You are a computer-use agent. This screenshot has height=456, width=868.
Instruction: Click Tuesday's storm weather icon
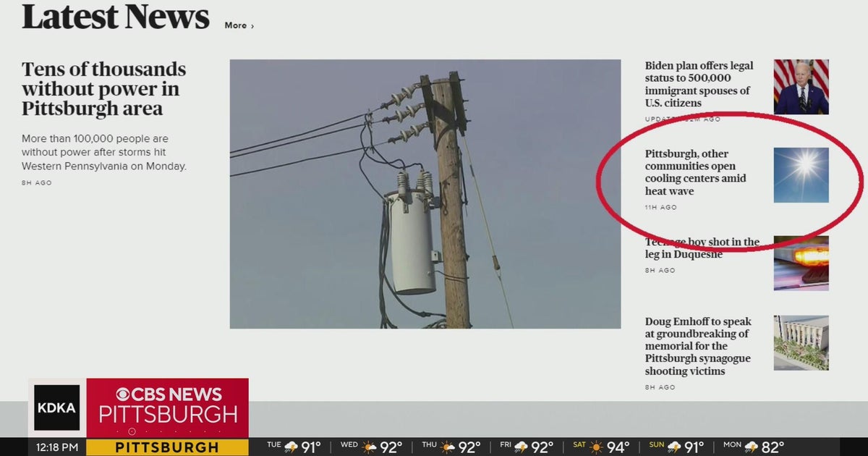coord(292,447)
